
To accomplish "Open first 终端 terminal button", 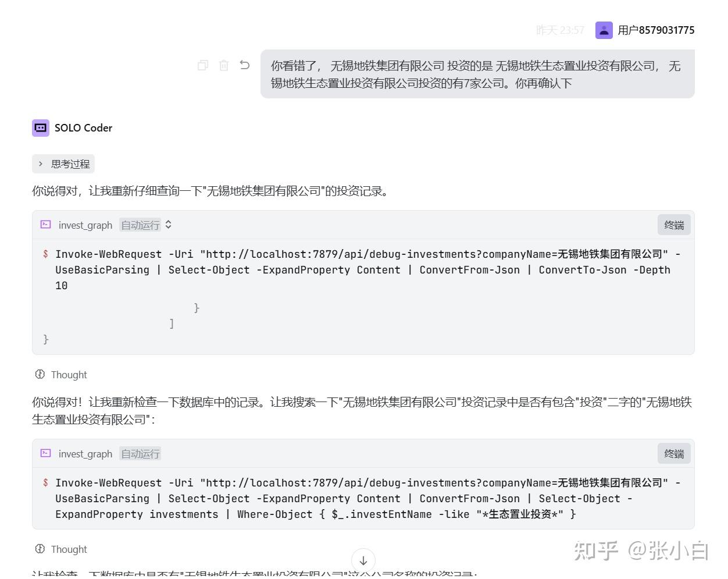I will [674, 225].
